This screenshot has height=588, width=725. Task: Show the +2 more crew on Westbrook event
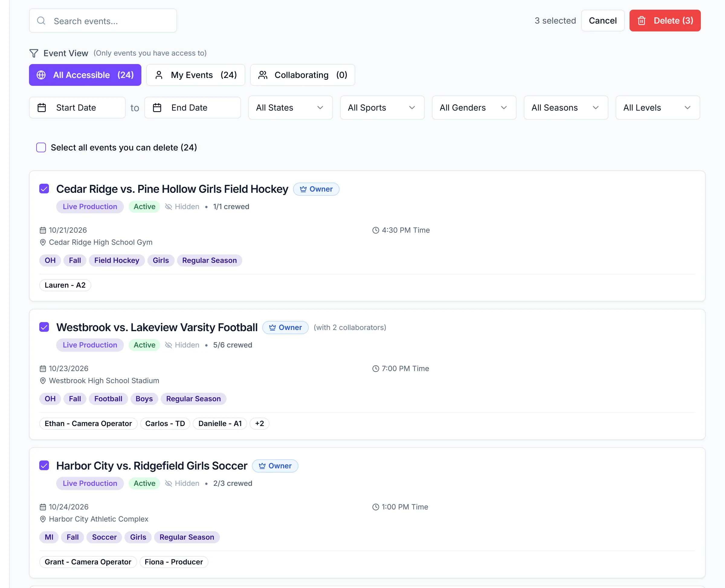pos(259,423)
